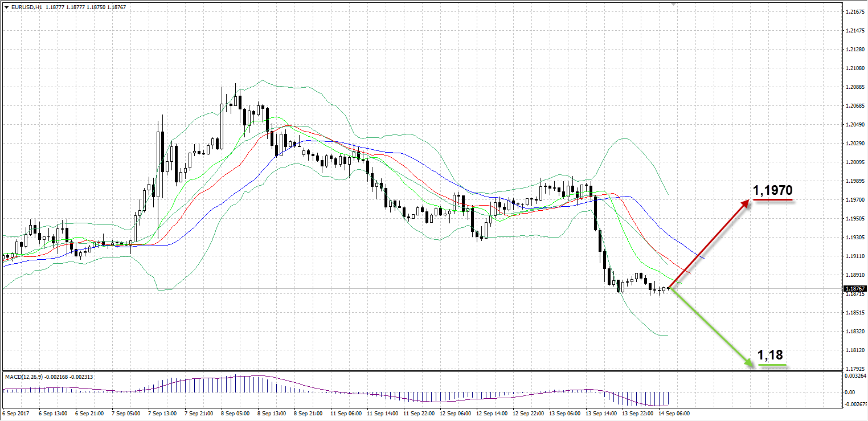This screenshot has width=868, height=421.
Task: Click the 14 Sep 06:00 time label
Action: coord(674,413)
